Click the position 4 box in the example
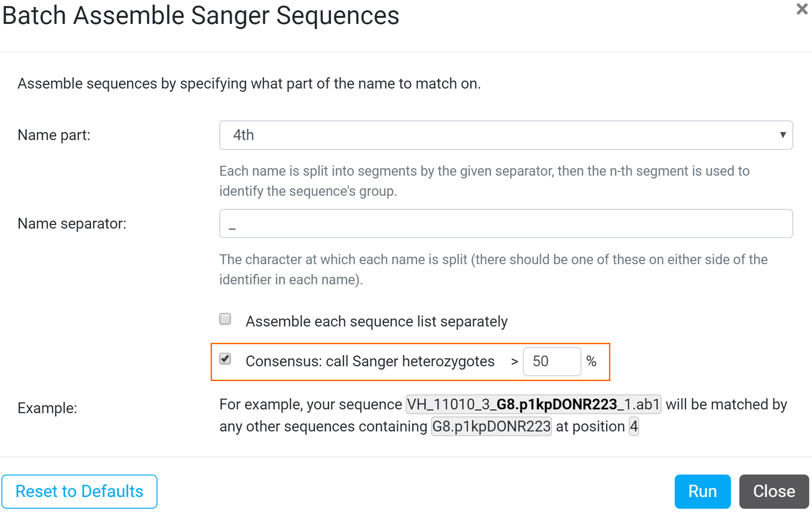This screenshot has height=512, width=812. click(634, 426)
